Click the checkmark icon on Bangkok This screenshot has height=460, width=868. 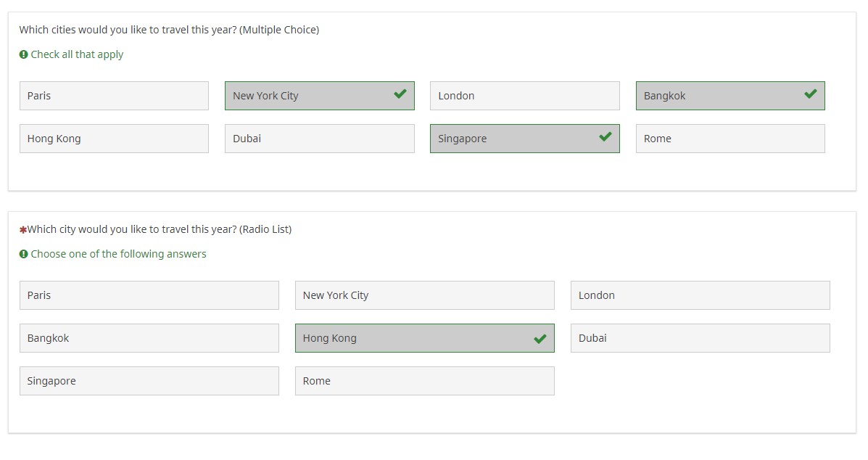[x=809, y=95]
